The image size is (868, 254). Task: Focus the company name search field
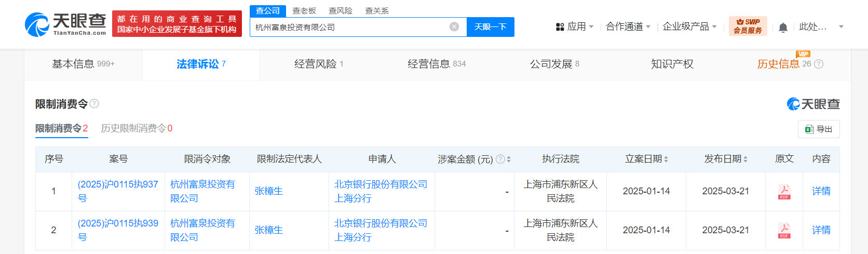350,27
